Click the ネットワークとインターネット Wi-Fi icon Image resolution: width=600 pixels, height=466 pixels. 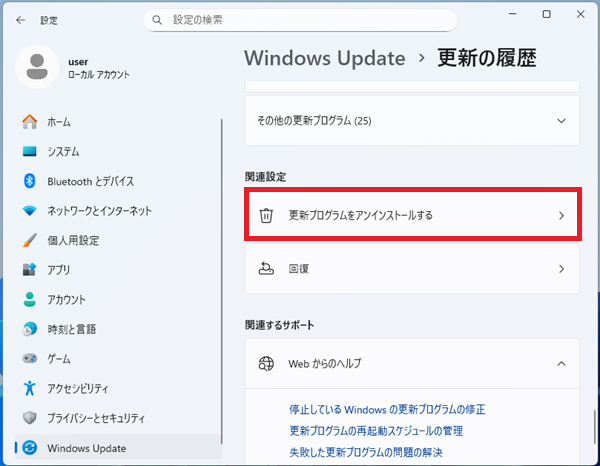(29, 211)
